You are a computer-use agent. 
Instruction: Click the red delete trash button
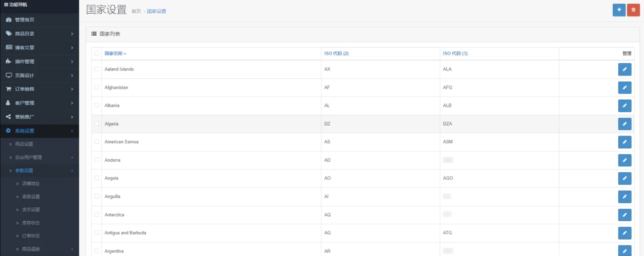(633, 10)
